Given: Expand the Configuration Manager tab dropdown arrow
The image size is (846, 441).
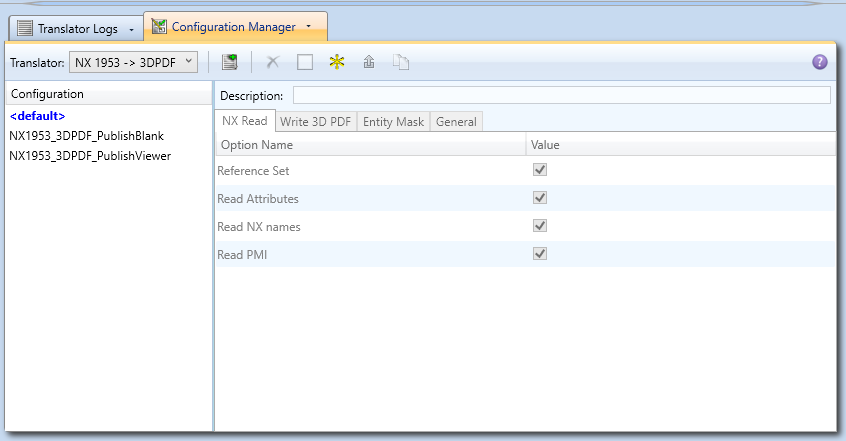Looking at the screenshot, I should [309, 26].
